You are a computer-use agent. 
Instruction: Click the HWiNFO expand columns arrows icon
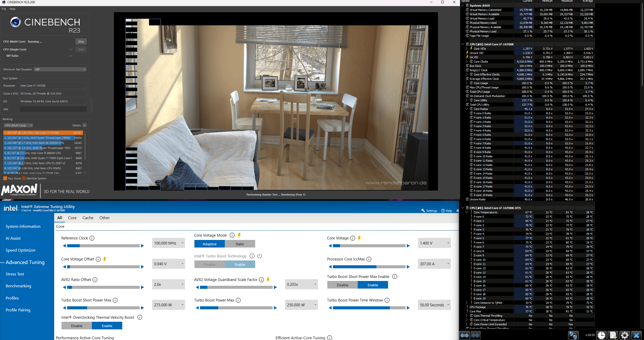tap(465, 335)
